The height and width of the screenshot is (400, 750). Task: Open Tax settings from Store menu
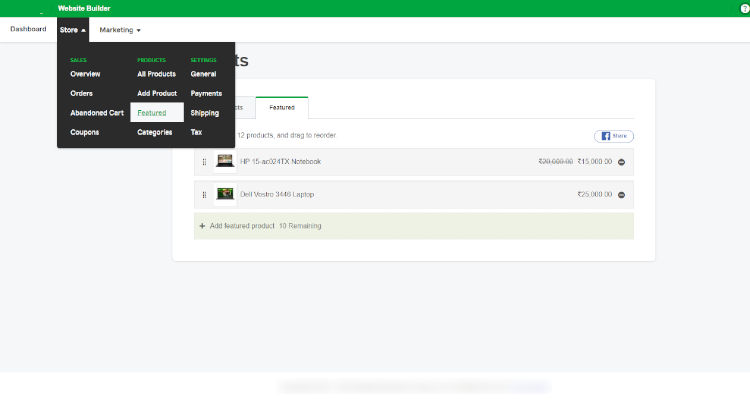(197, 132)
